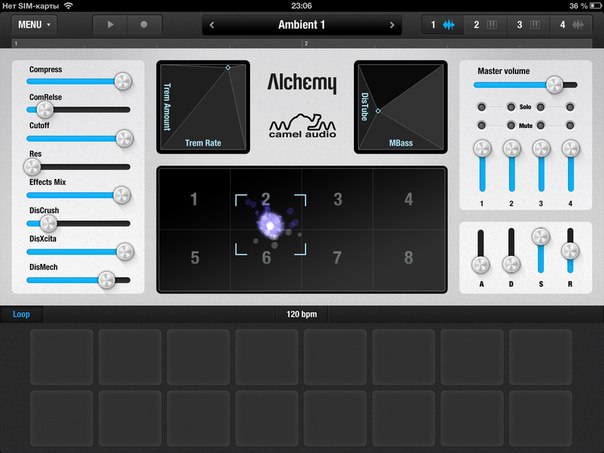
Task: Toggle the Loop button
Action: coord(21,314)
